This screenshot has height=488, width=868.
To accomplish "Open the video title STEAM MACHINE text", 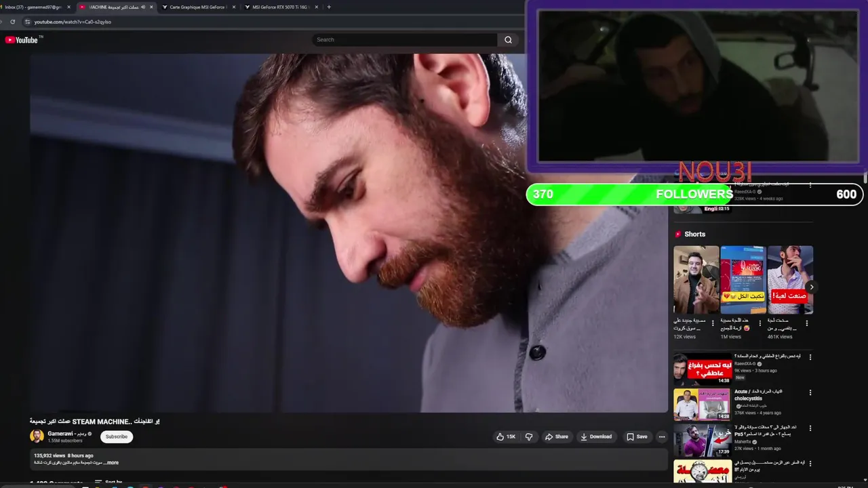I will coord(94,422).
